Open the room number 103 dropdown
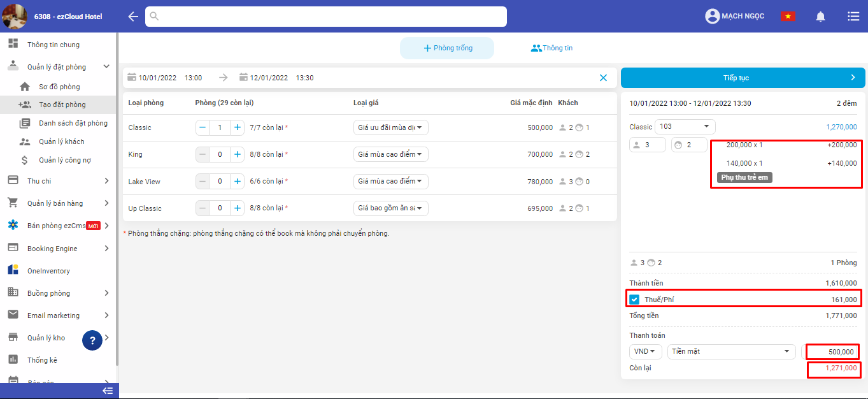 point(685,127)
